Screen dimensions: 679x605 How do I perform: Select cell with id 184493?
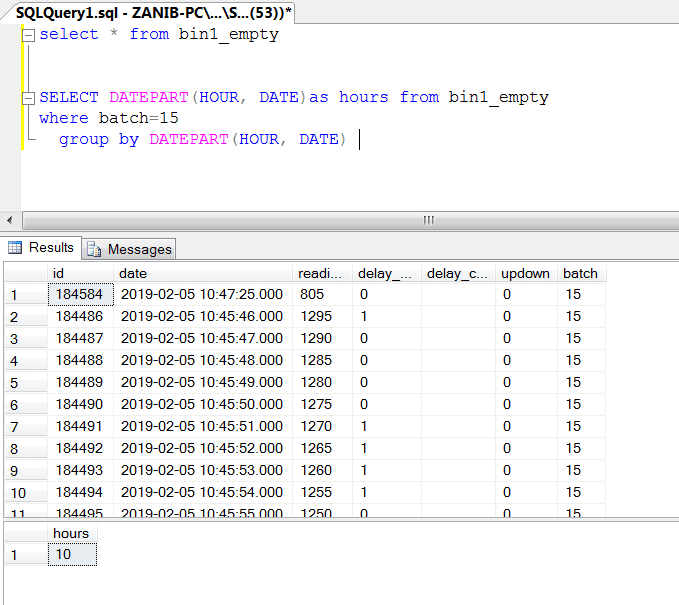coord(81,471)
